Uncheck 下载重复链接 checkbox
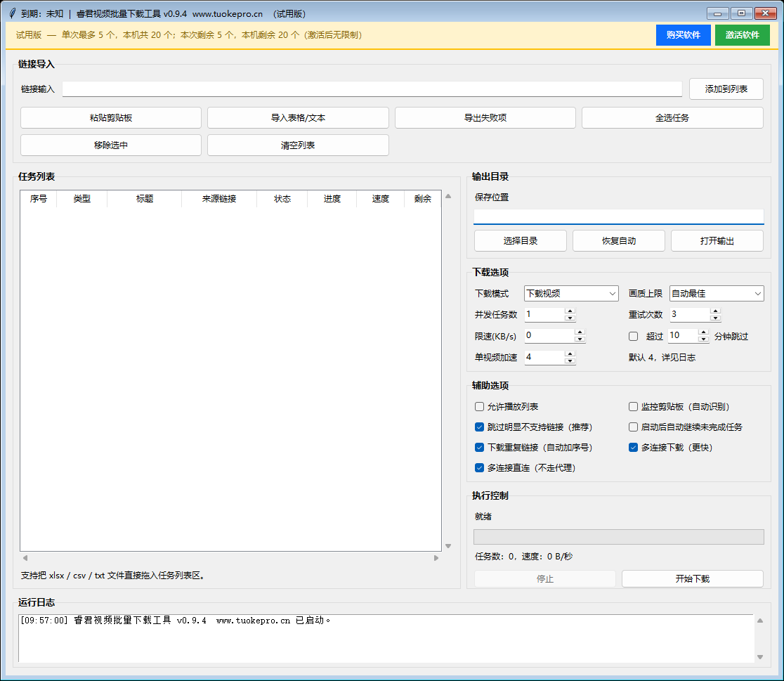 pyautogui.click(x=479, y=448)
